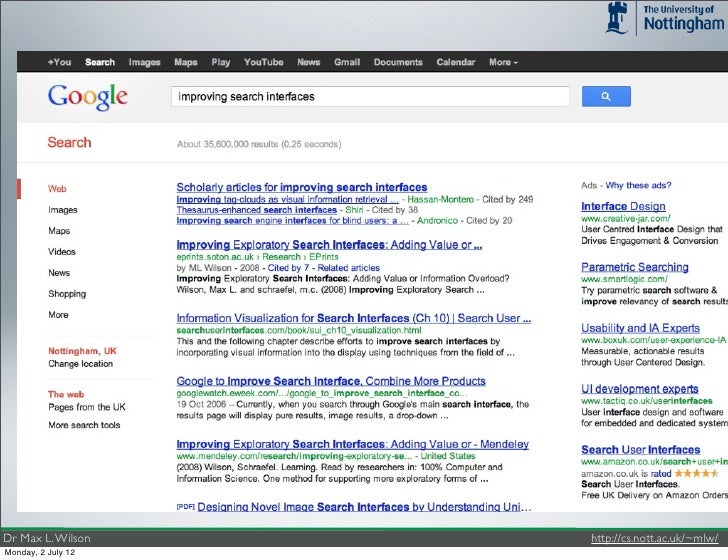This screenshot has height=560, width=728.
Task: Open Play in the top bar
Action: [x=221, y=62]
